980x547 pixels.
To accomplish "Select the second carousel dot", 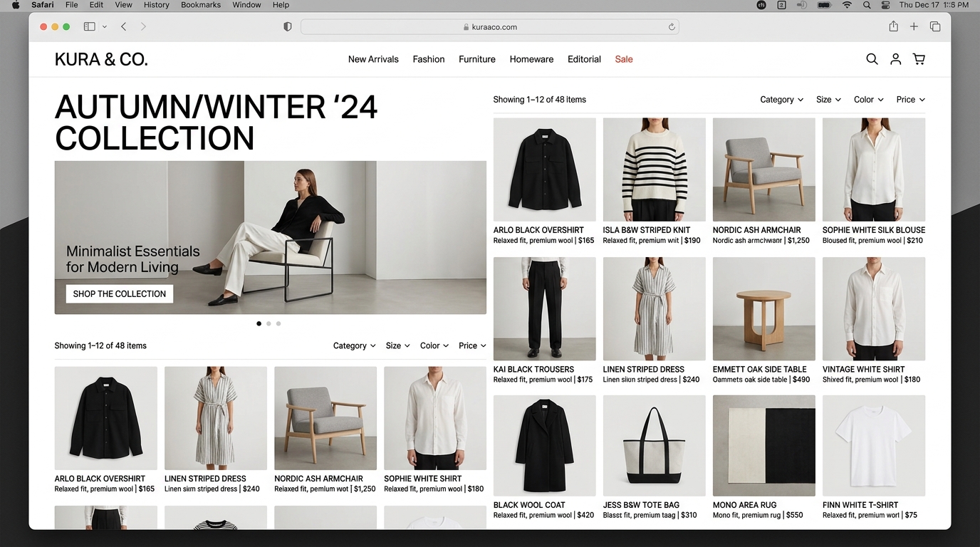I will click(269, 323).
